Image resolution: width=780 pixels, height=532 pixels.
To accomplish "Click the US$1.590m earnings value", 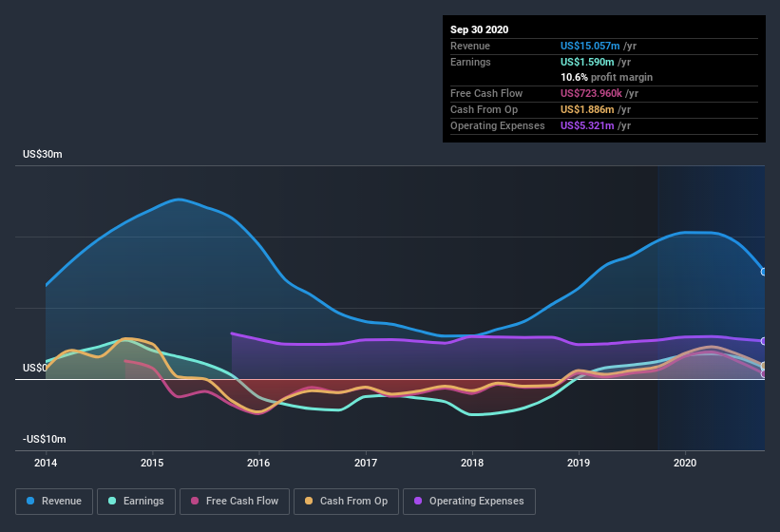I will (587, 62).
